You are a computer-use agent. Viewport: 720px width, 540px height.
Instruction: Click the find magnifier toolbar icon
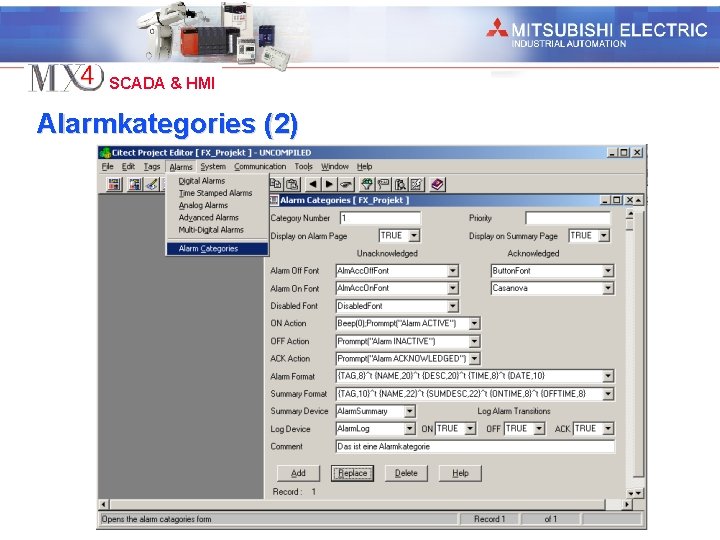click(400, 184)
